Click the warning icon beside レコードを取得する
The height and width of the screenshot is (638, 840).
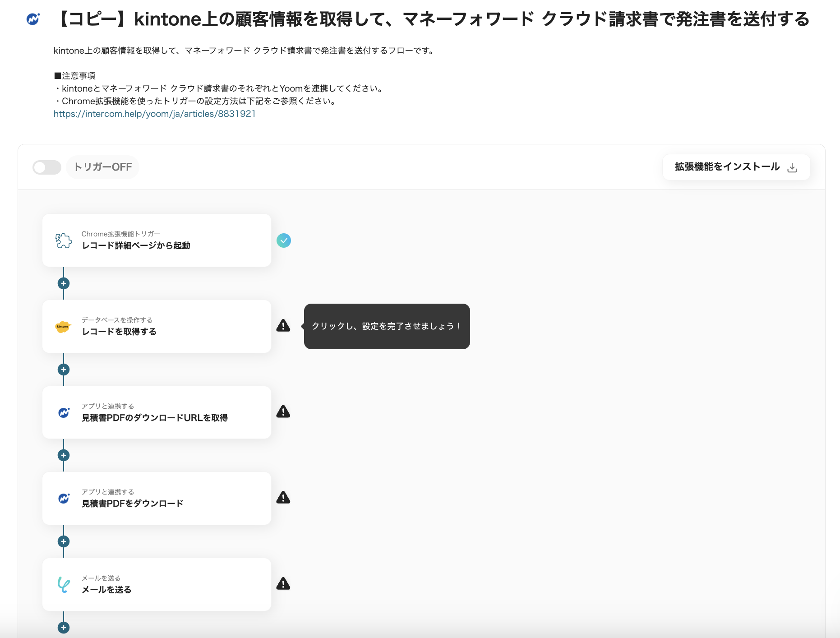point(283,325)
